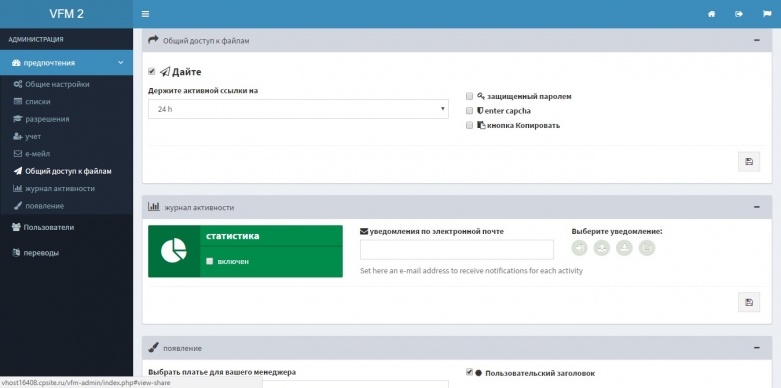The width and height of the screenshot is (781, 388).
Task: Collapse the журнал активности panel
Action: pyautogui.click(x=757, y=207)
